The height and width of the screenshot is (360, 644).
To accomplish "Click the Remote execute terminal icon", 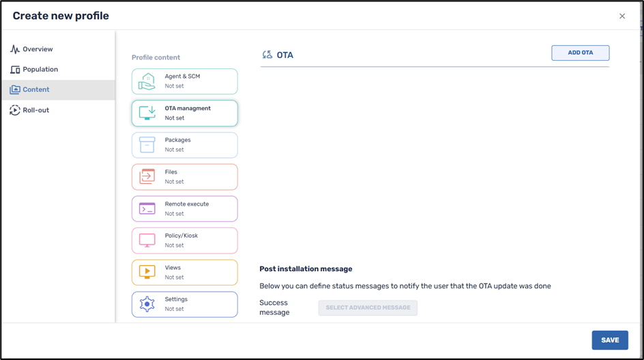I will (x=147, y=209).
